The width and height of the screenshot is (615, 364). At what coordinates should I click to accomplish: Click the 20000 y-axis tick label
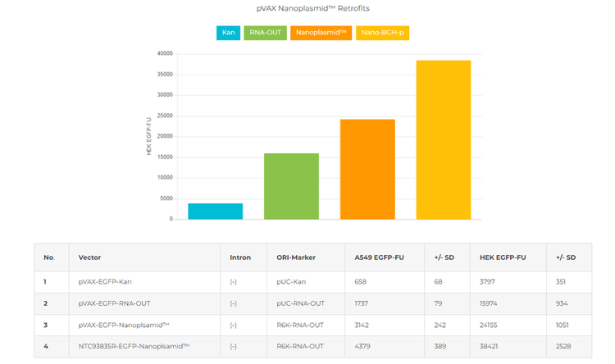pyautogui.click(x=165, y=136)
